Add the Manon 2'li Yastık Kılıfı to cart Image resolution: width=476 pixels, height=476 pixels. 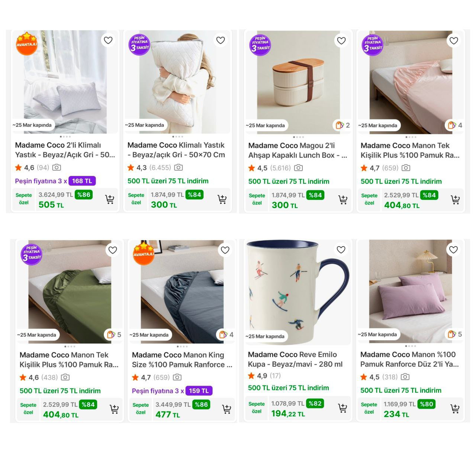pos(455,409)
